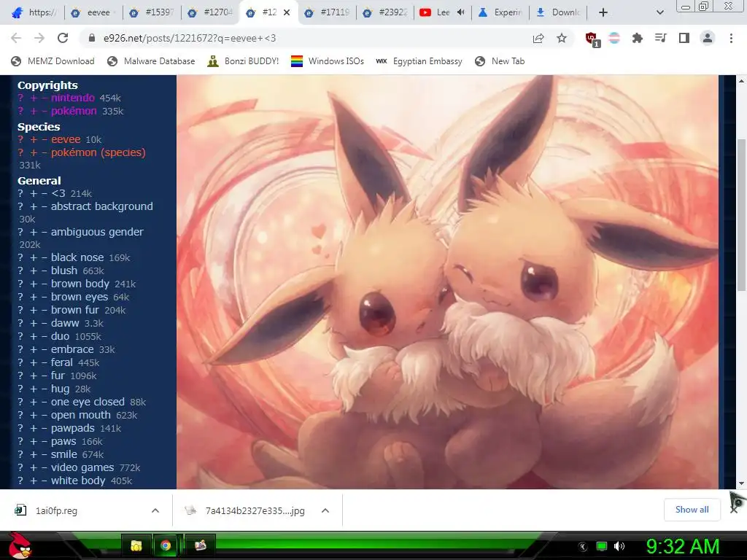This screenshot has width=747, height=560.
Task: Open the MEMZ Download bookmark
Action: 53,61
